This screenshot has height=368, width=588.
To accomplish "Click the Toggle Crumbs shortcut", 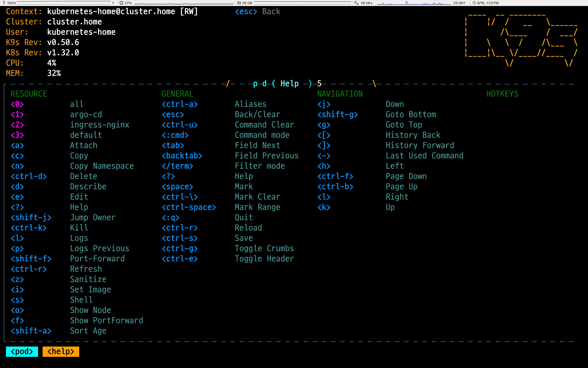I will tap(264, 248).
